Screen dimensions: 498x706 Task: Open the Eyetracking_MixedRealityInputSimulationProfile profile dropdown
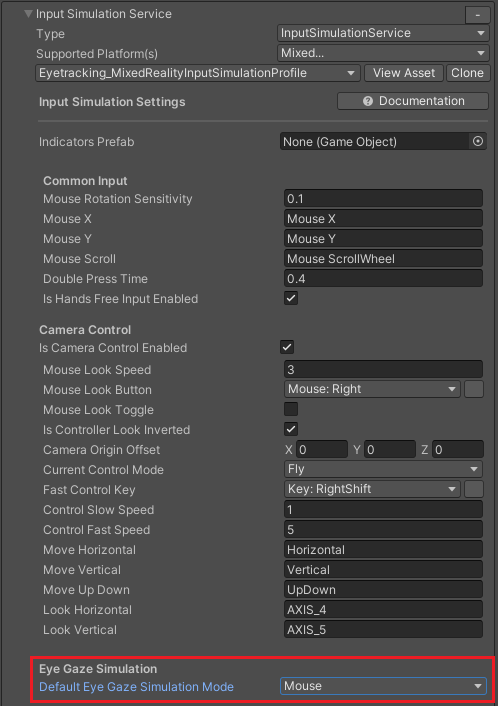point(198,73)
